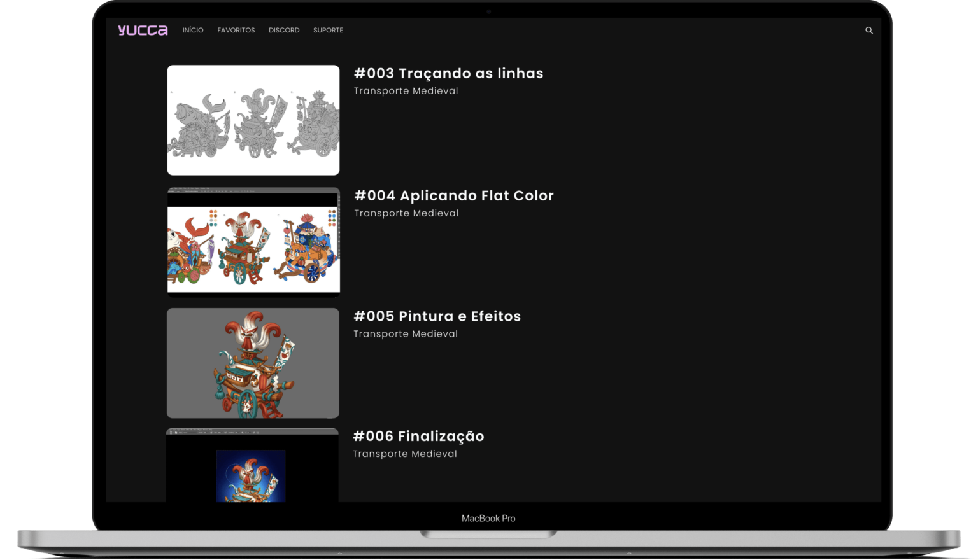Screen dimensions: 978x560
Task: Click the Flat Color lesson thumbnail
Action: pos(253,242)
